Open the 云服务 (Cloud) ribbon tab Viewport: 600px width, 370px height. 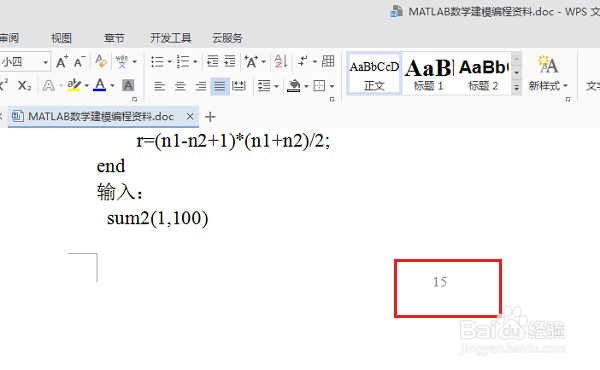pyautogui.click(x=227, y=38)
